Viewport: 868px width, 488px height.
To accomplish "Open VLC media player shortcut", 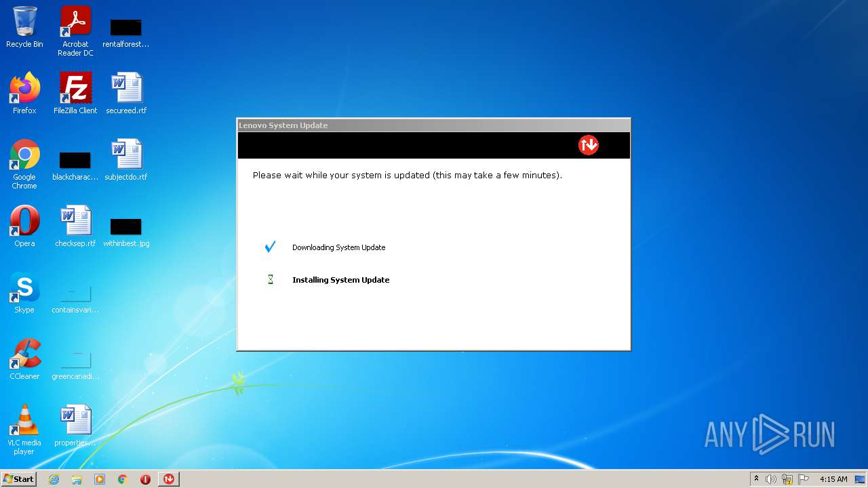I will click(24, 430).
